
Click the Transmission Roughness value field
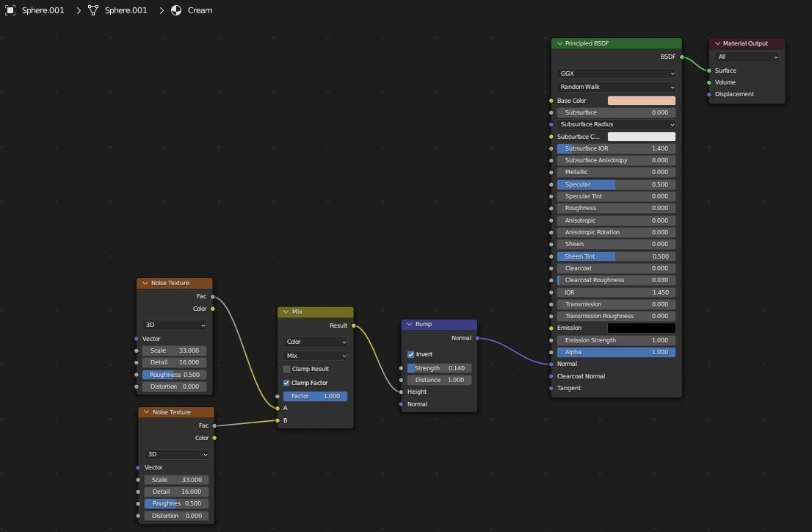pyautogui.click(x=616, y=316)
